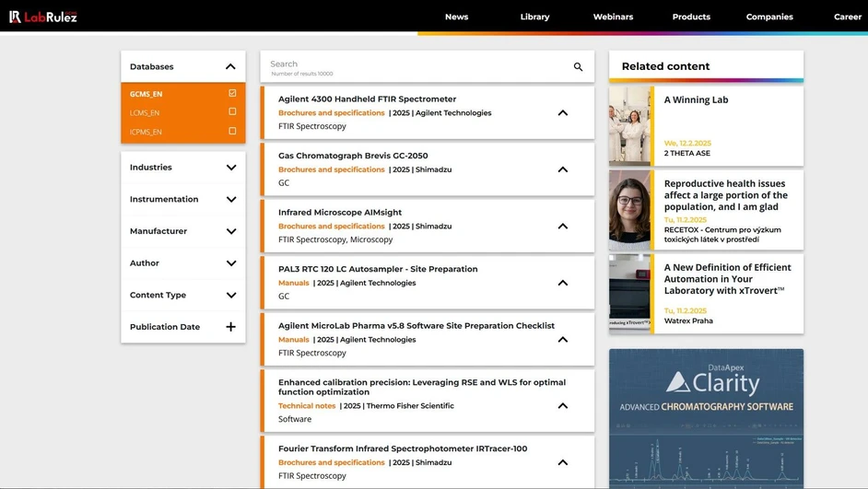Viewport: 868px width, 489px height.
Task: Collapse the Databases filter section
Action: pyautogui.click(x=231, y=67)
